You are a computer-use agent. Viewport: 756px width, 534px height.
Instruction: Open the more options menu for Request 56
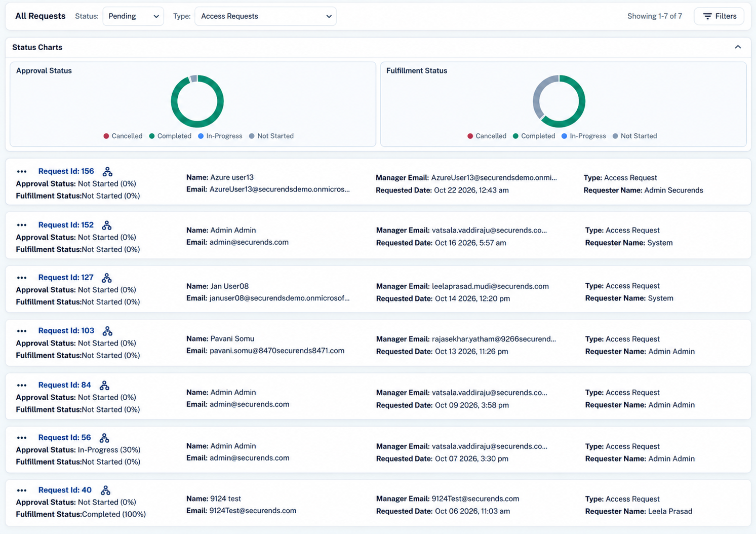coord(22,438)
